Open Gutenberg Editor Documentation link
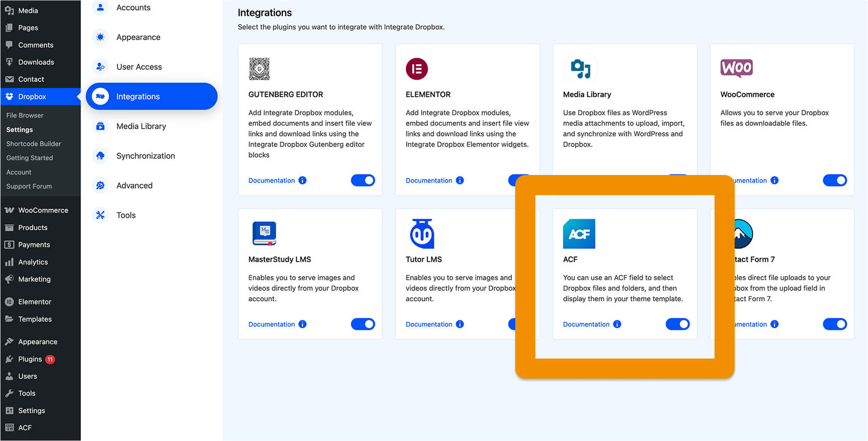Image resolution: width=868 pixels, height=441 pixels. tap(272, 181)
